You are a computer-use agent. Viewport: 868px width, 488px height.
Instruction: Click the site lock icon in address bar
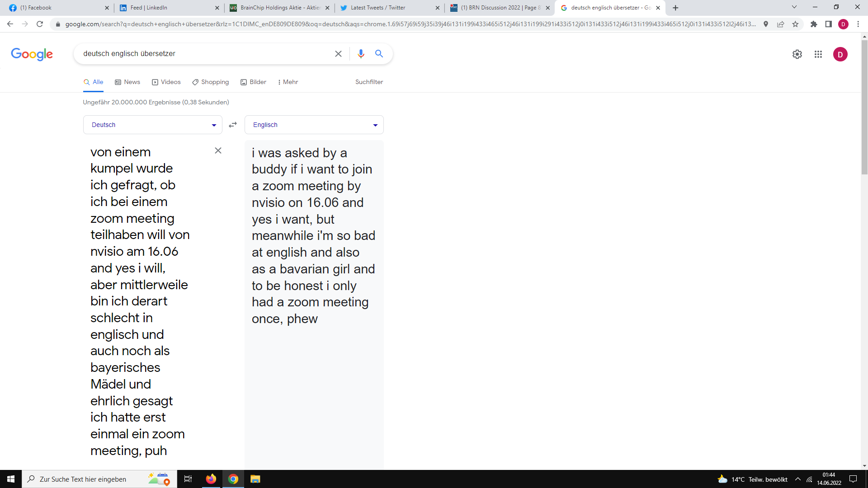pyautogui.click(x=58, y=24)
